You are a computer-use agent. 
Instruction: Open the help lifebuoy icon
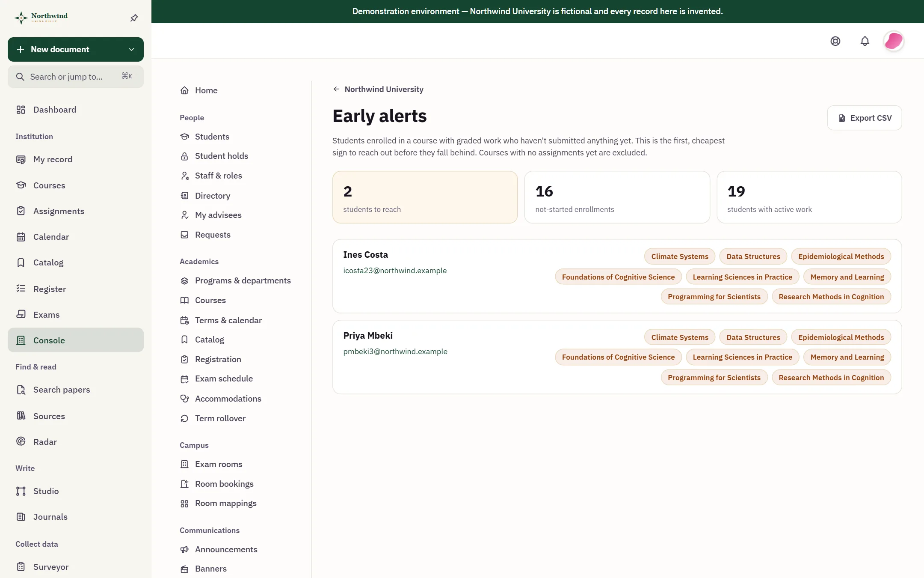tap(835, 41)
